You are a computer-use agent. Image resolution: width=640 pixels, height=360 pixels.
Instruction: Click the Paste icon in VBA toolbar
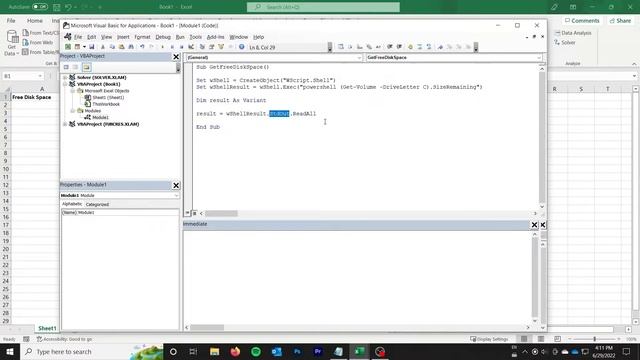(x=122, y=47)
